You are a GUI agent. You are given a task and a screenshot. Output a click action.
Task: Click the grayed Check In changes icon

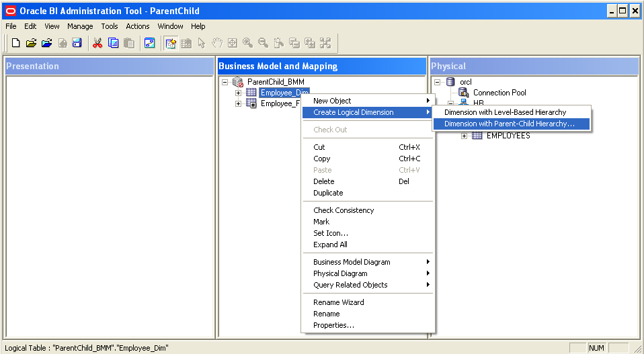click(x=62, y=43)
